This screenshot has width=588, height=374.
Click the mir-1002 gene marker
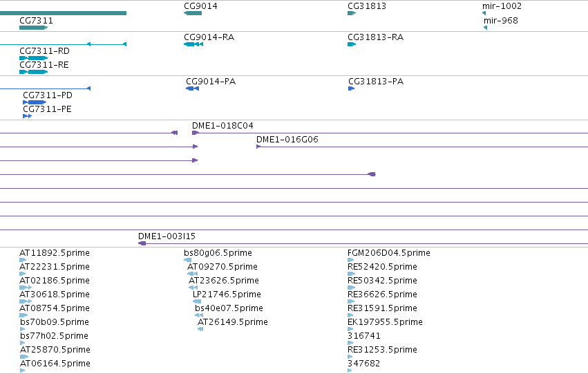484,13
